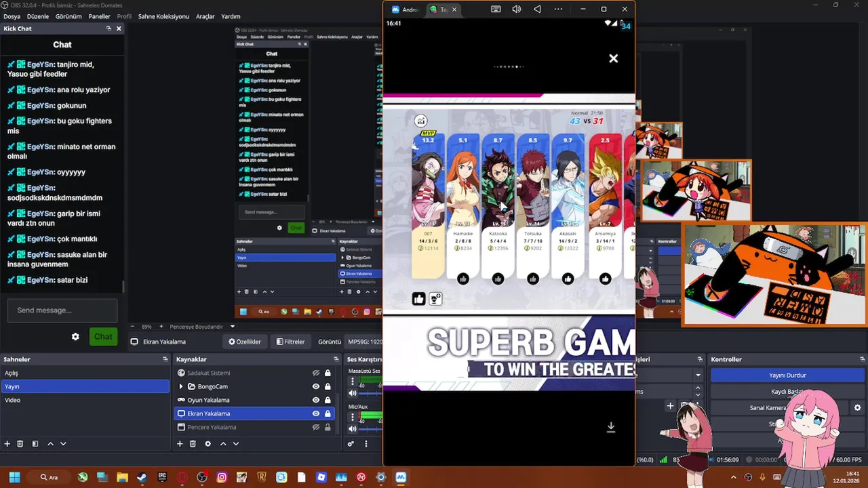
Task: Click the green Chat button
Action: 103,337
